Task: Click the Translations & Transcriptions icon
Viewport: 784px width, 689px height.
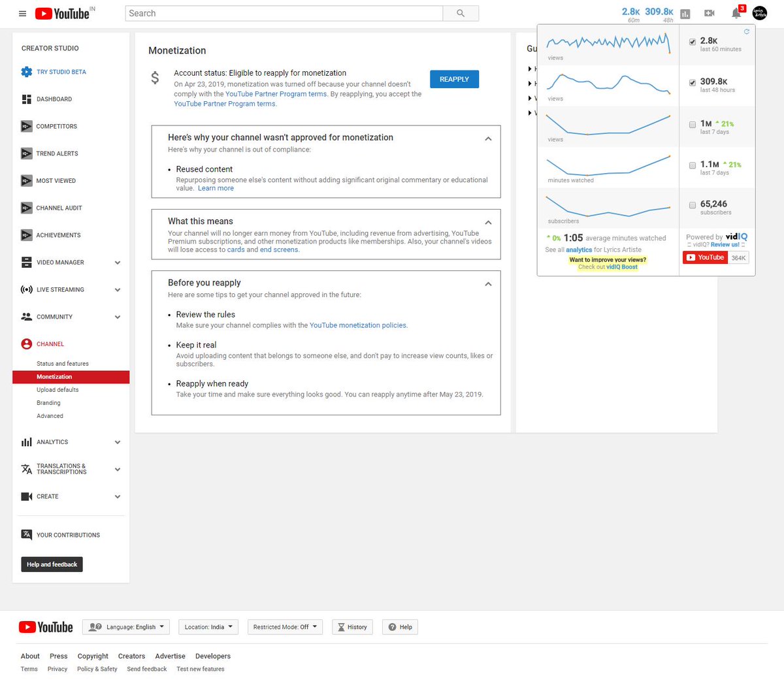Action: click(x=27, y=469)
